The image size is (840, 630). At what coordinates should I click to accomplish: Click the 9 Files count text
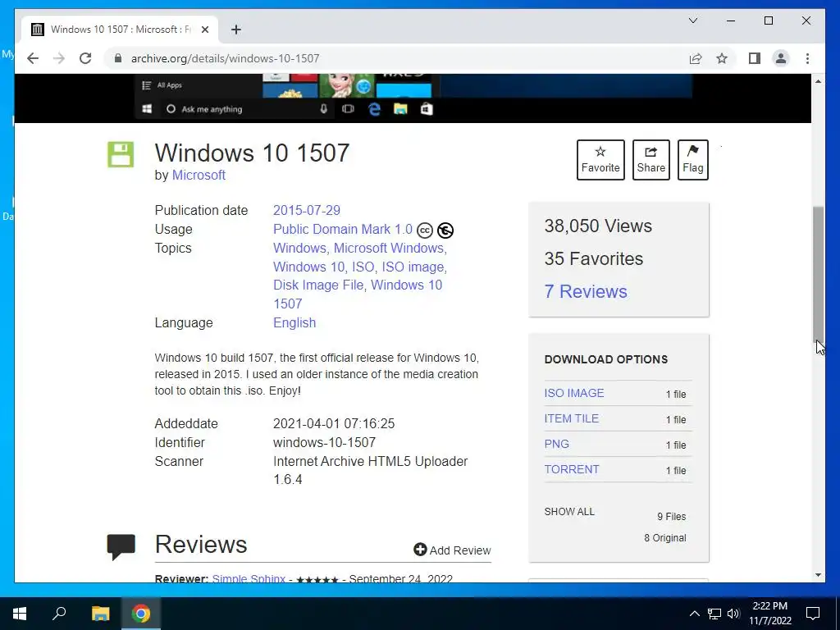[x=672, y=517]
